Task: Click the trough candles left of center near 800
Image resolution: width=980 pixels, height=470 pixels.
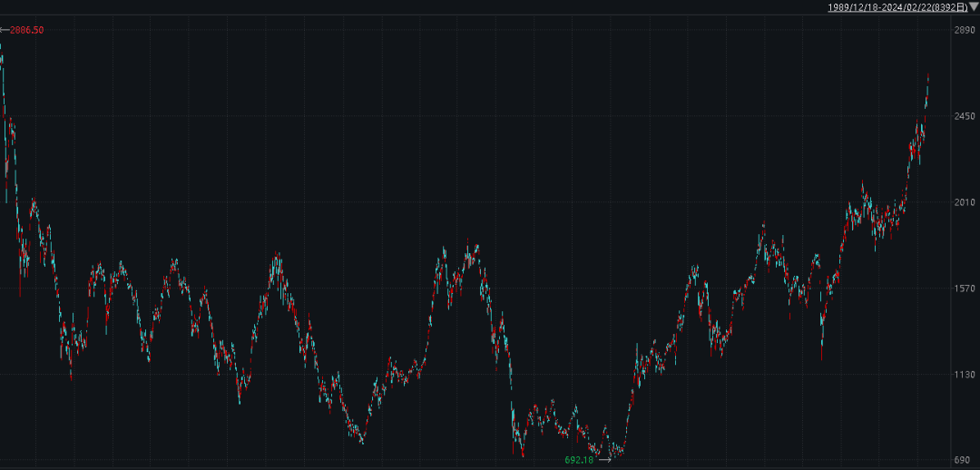Action: [x=361, y=437]
